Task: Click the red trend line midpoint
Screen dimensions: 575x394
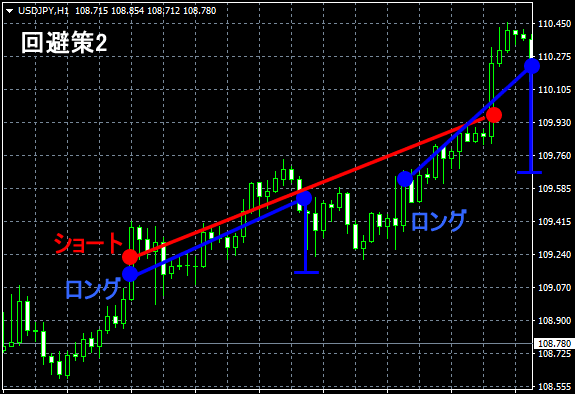Action: [312, 186]
